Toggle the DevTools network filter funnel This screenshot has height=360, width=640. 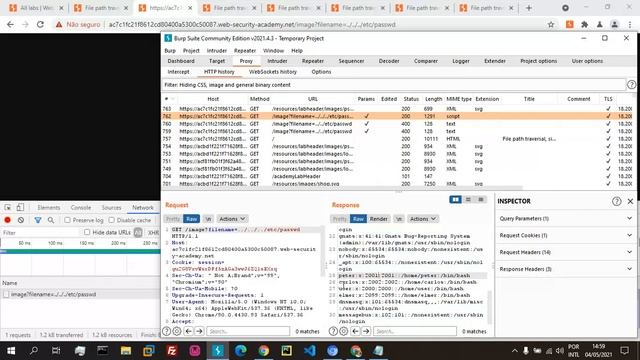[38, 220]
